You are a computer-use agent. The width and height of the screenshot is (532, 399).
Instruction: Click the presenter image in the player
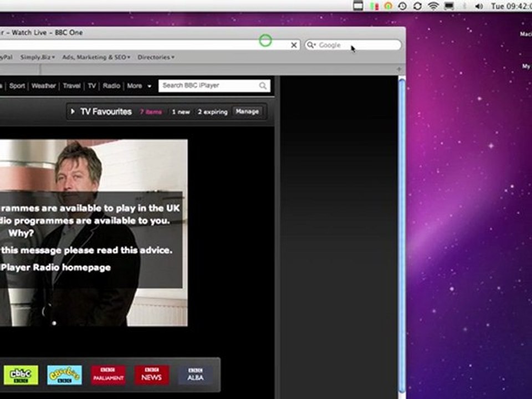(x=93, y=233)
